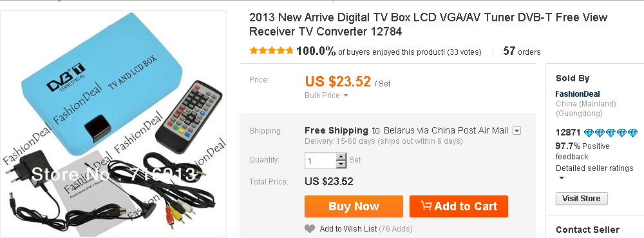
Task: Open the FashionDeal seller link
Action: [x=578, y=94]
